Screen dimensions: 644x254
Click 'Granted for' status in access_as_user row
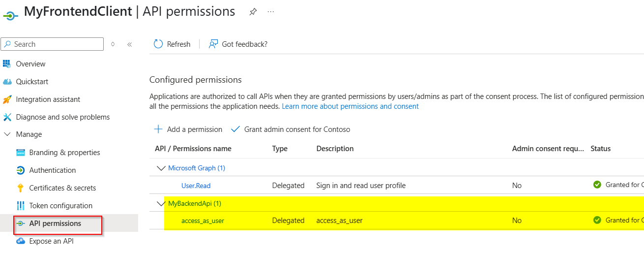tap(624, 221)
